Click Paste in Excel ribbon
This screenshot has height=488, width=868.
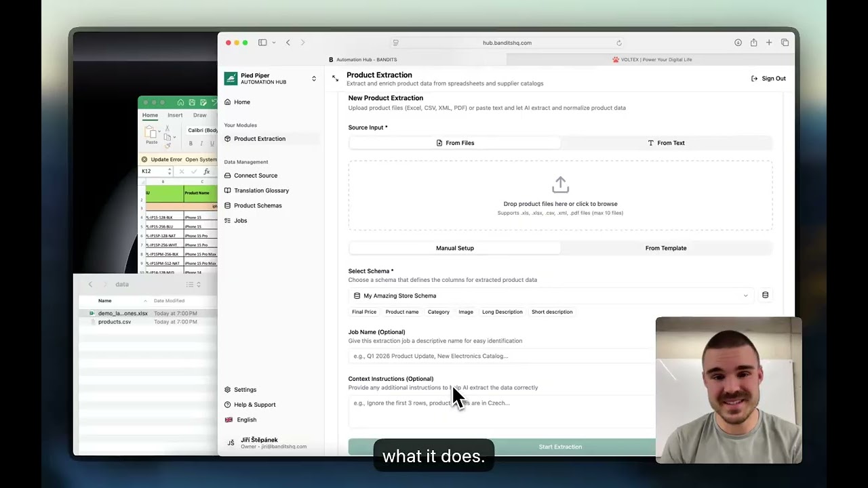151,134
